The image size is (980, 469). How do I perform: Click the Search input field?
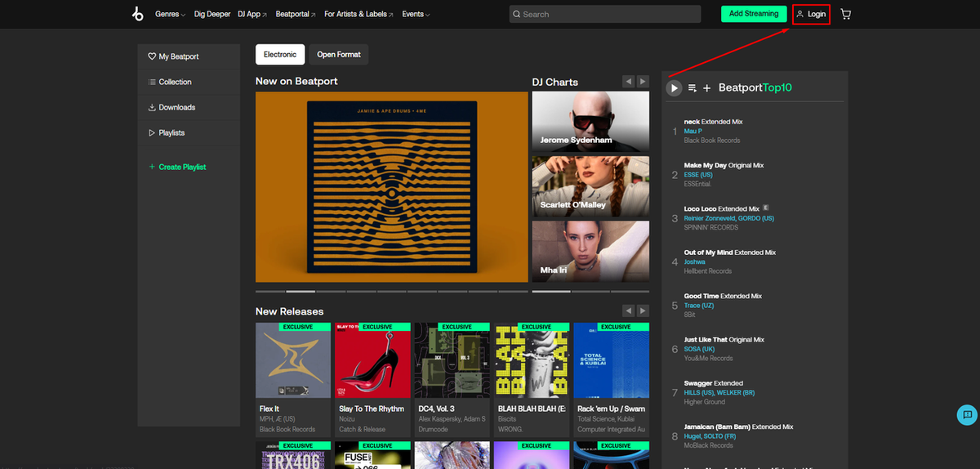[605, 14]
